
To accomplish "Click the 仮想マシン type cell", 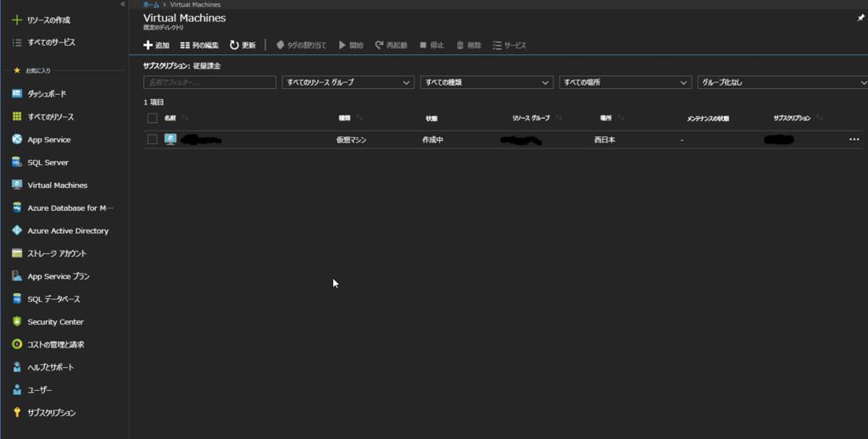I will tap(352, 140).
